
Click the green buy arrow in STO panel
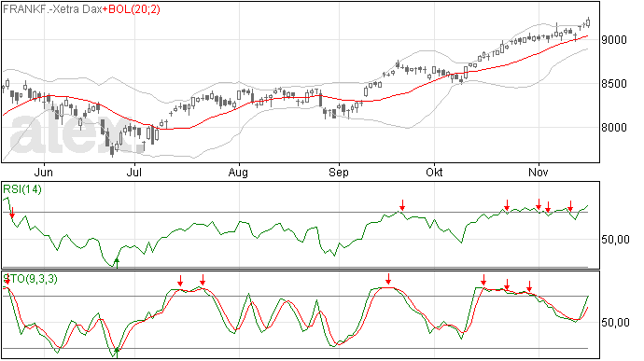[117, 353]
